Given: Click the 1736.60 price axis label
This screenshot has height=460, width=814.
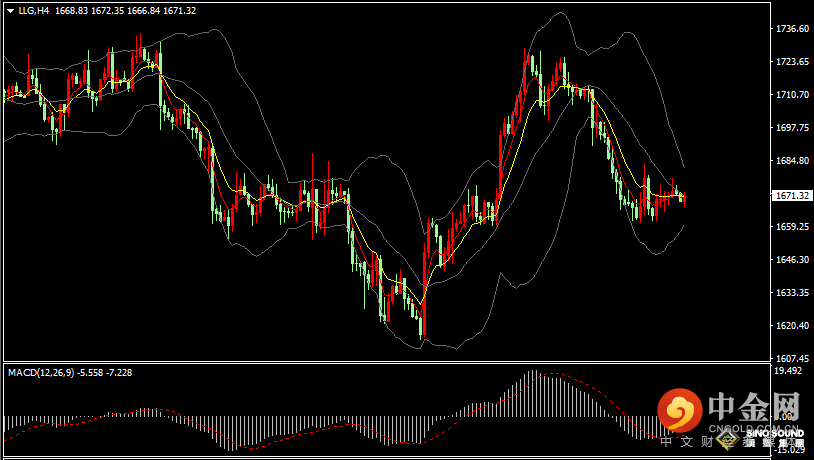Looking at the screenshot, I should click(x=792, y=29).
